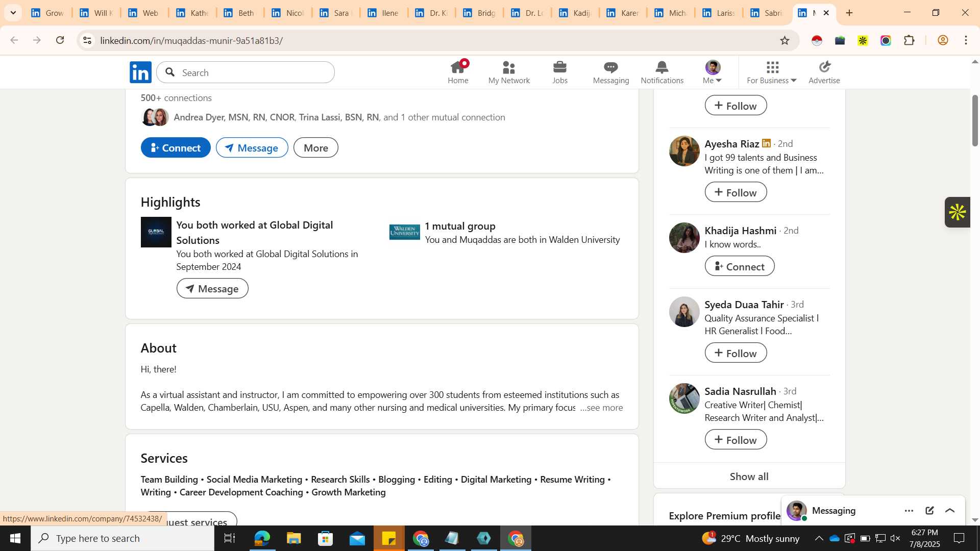Reload the page
980x551 pixels.
[x=60, y=40]
